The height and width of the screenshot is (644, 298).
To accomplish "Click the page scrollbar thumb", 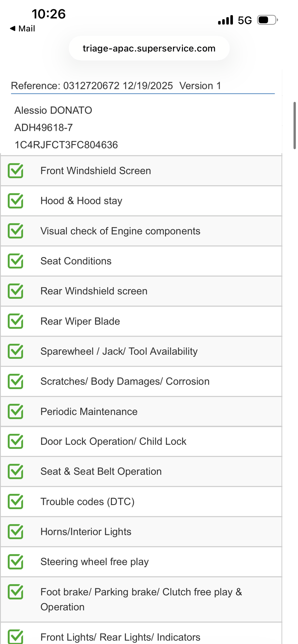I will pos(295,125).
